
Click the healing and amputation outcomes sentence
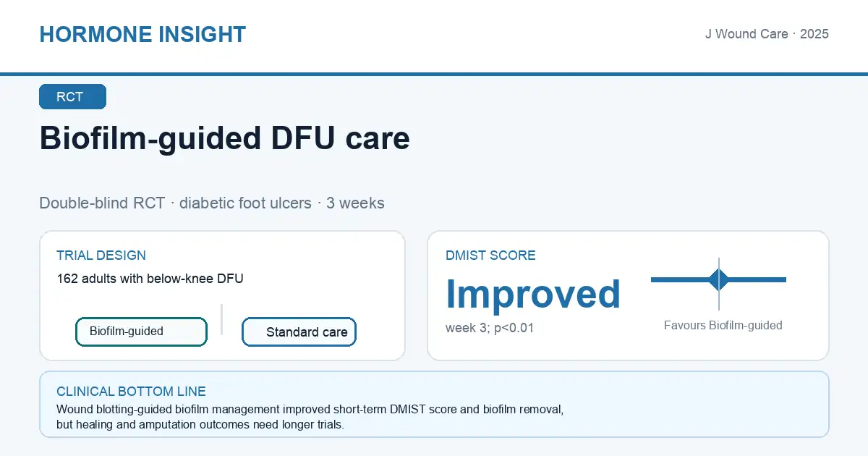point(200,425)
